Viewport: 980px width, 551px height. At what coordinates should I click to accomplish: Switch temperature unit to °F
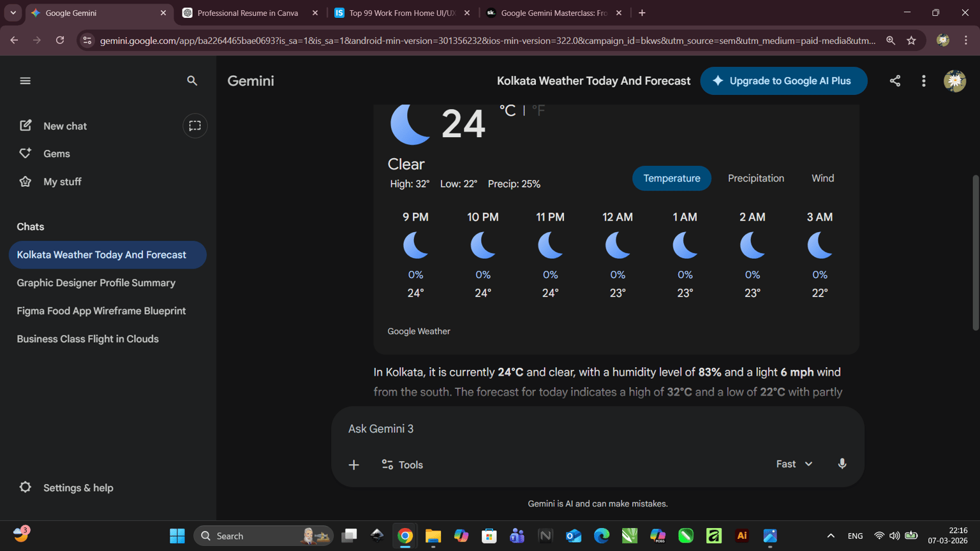tap(538, 110)
